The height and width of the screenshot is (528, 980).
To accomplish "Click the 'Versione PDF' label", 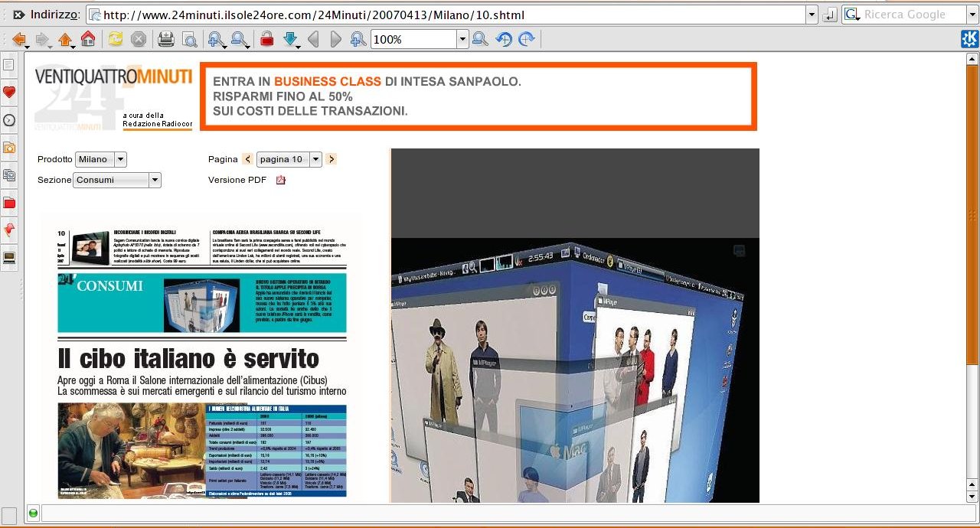I will coord(237,180).
